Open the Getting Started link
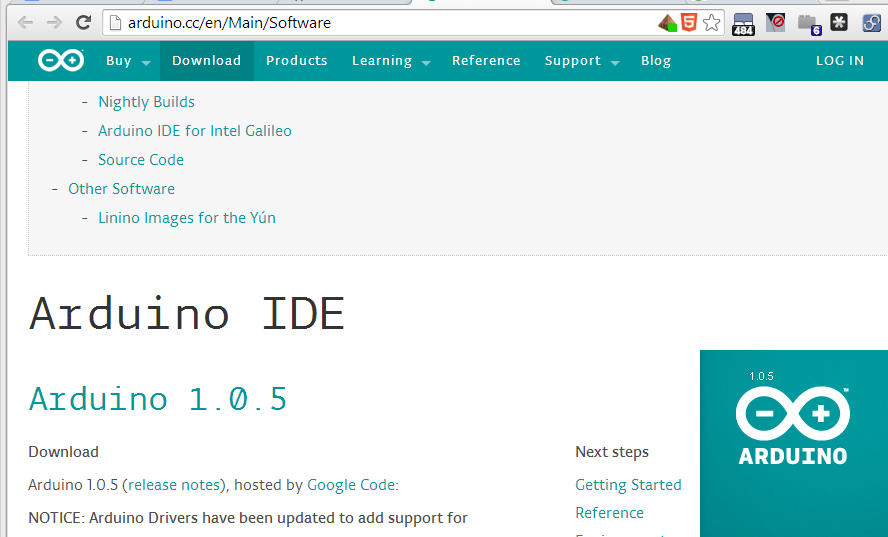Image resolution: width=888 pixels, height=537 pixels. [x=628, y=485]
